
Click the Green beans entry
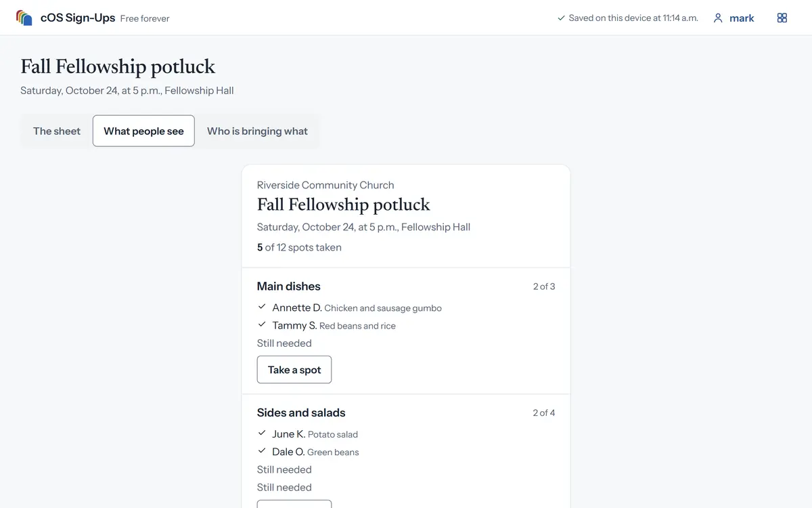[x=333, y=452]
